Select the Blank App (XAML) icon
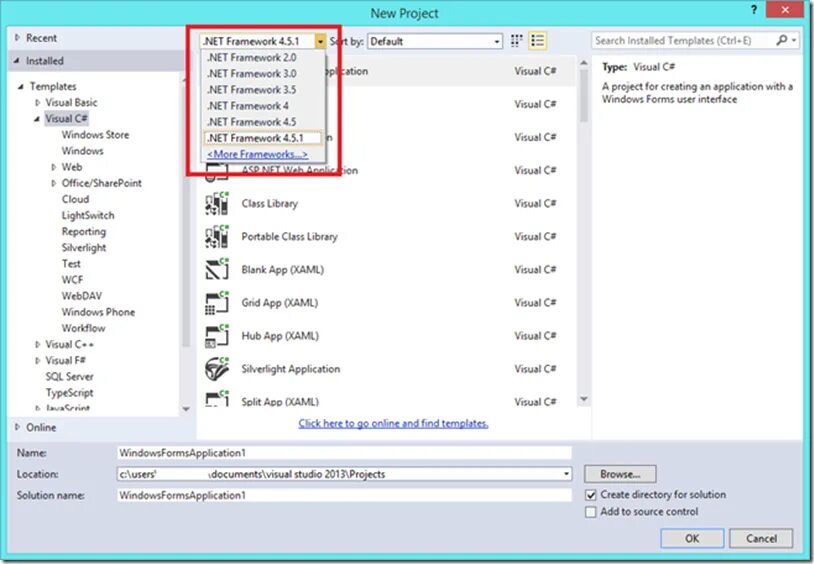Screen dimensions: 814x564 click(x=216, y=270)
